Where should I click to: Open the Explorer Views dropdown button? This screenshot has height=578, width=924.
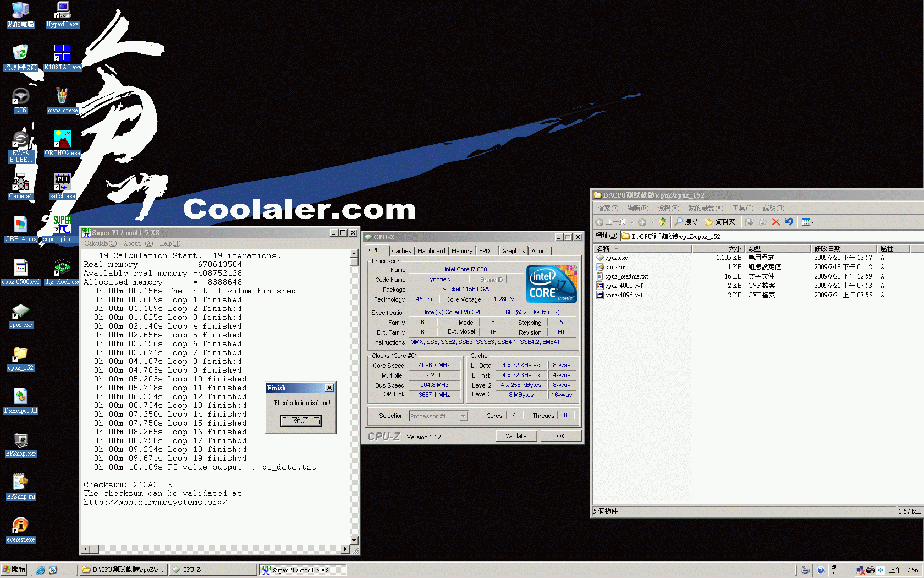coord(807,222)
